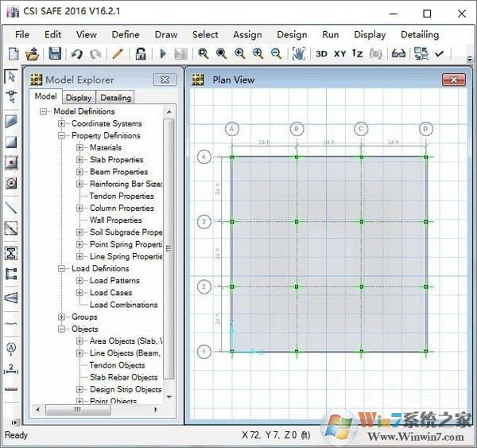Expand the Slab Properties node
The height and width of the screenshot is (448, 477).
click(79, 160)
